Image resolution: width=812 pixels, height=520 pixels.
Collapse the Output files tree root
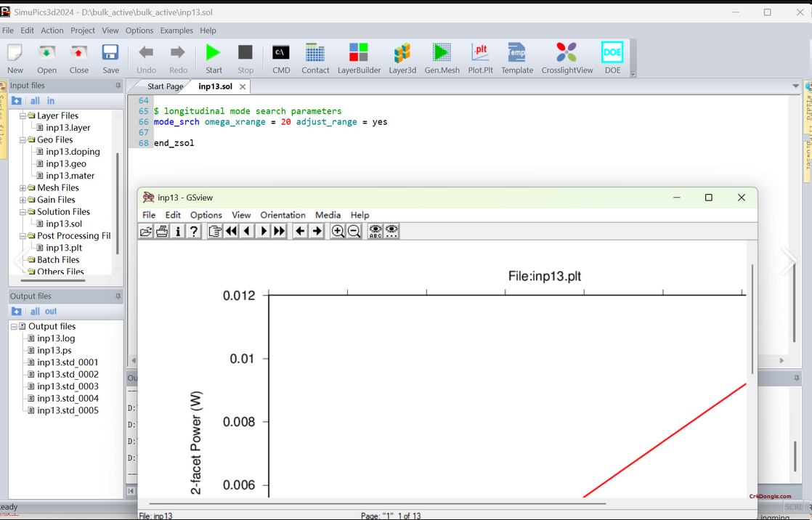14,327
